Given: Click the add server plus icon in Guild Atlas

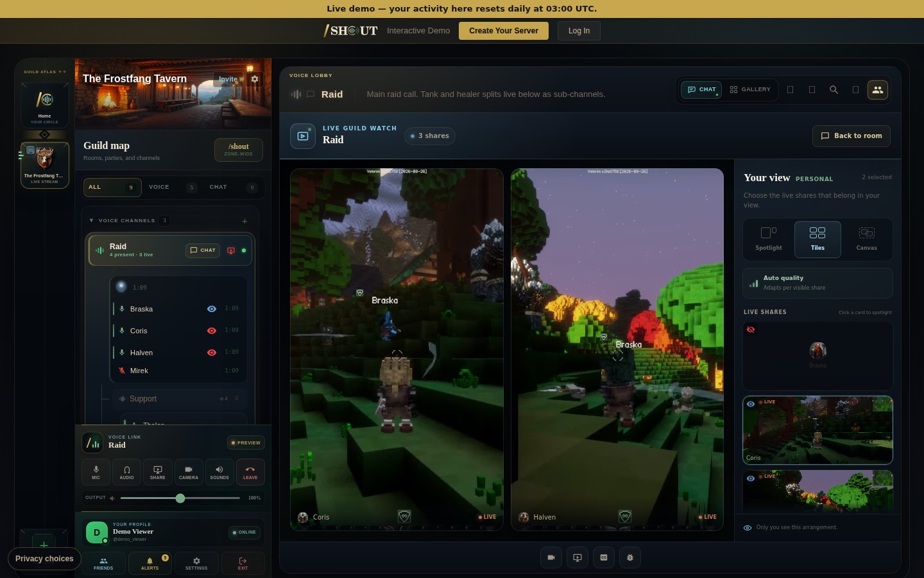Looking at the screenshot, I should coord(44,545).
